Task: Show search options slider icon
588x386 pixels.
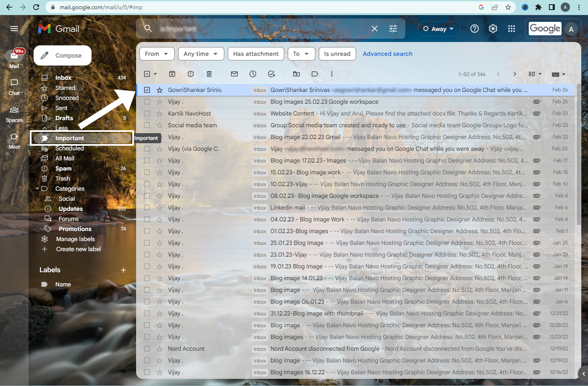Action: coord(393,29)
